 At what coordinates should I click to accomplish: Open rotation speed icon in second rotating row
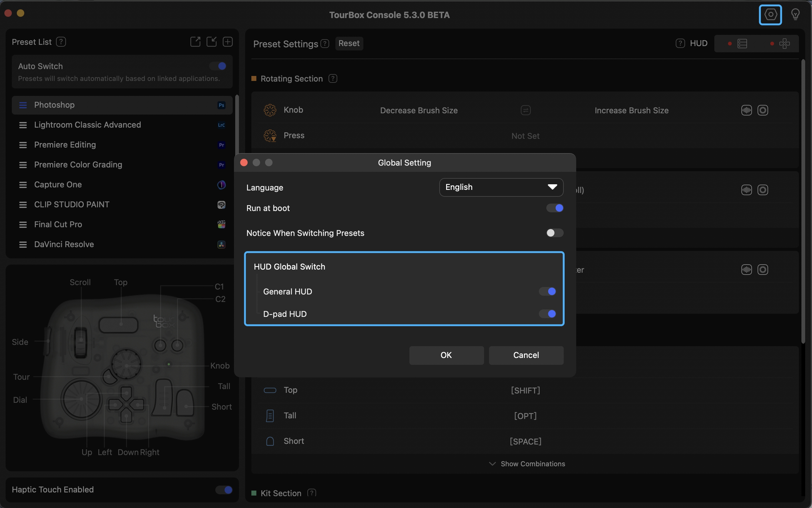[763, 190]
